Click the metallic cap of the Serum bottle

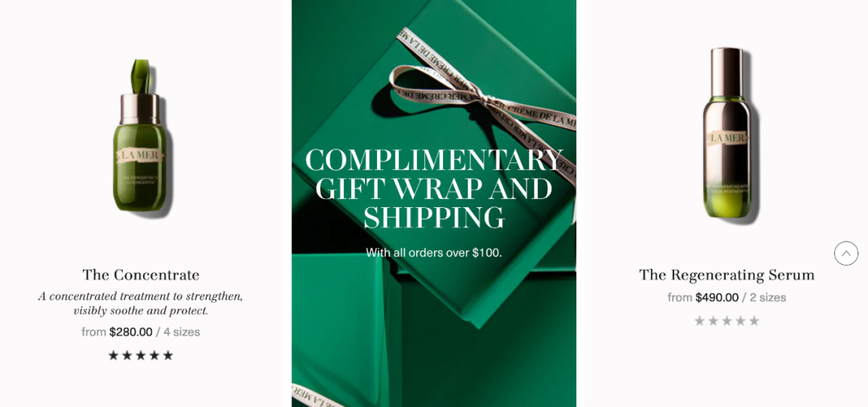pyautogui.click(x=727, y=72)
